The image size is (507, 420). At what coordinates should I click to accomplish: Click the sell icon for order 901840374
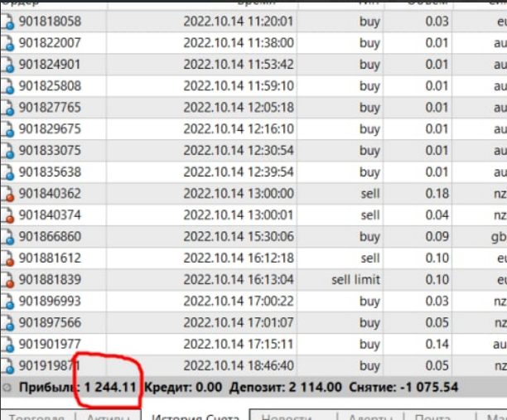(7, 215)
